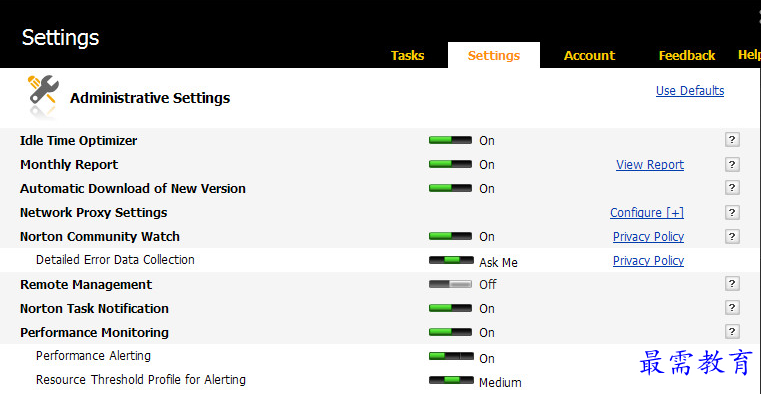Open the Account tab

[589, 56]
